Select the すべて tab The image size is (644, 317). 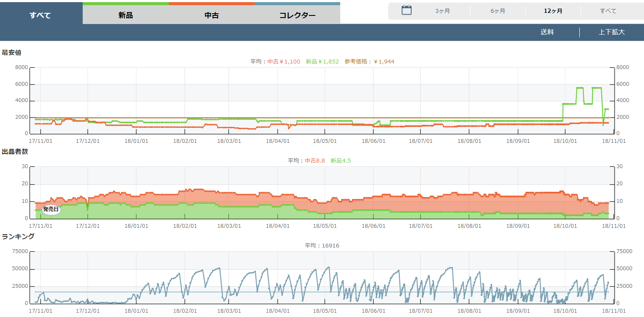[x=41, y=15]
